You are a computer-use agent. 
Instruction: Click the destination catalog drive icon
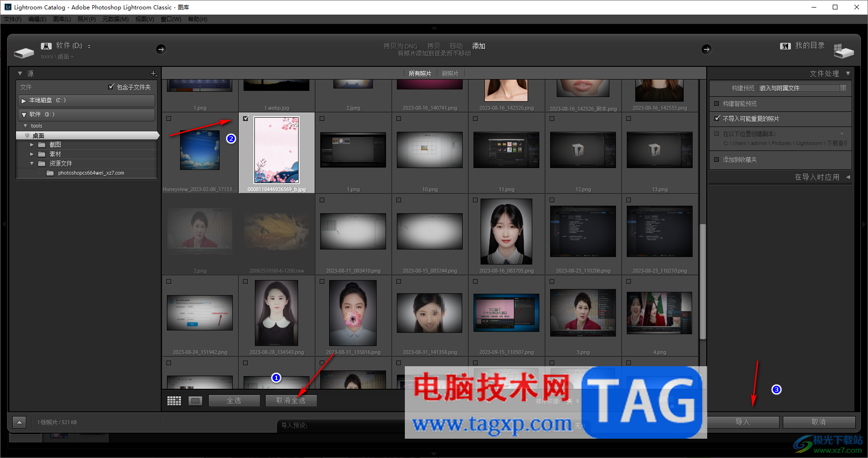844,51
